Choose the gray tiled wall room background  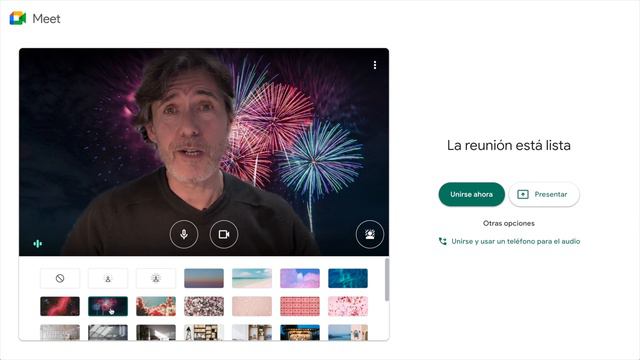pos(60,332)
